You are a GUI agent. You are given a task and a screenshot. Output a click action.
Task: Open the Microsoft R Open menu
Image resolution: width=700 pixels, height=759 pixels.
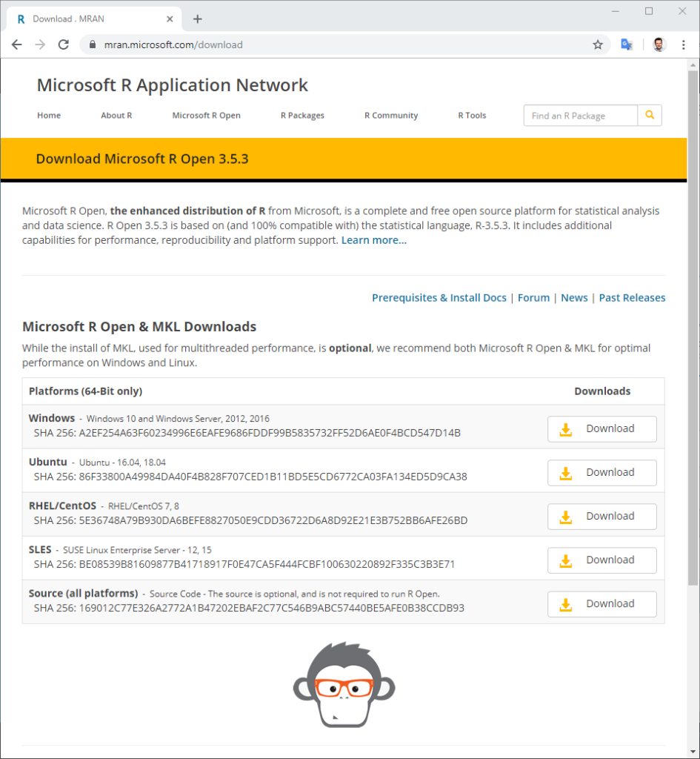coord(206,115)
